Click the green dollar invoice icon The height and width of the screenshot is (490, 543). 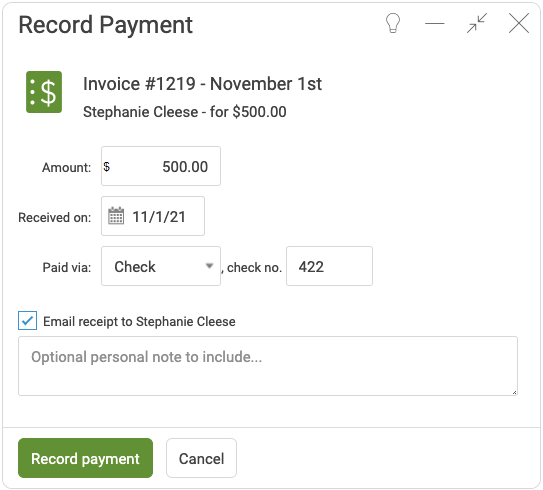[x=44, y=92]
